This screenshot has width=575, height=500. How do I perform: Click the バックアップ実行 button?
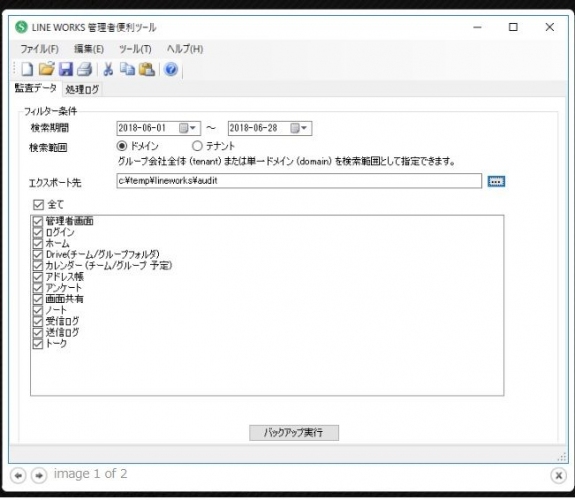[x=294, y=433]
